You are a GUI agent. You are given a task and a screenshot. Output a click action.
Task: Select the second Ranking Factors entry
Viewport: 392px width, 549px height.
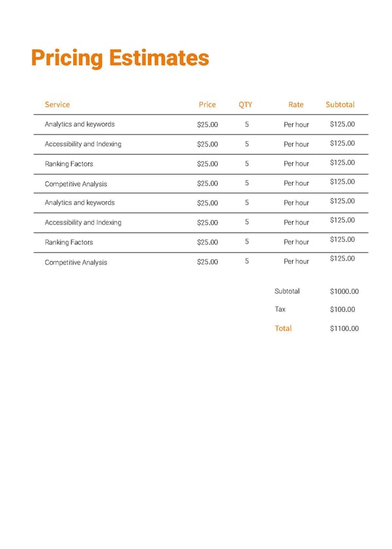[69, 242]
